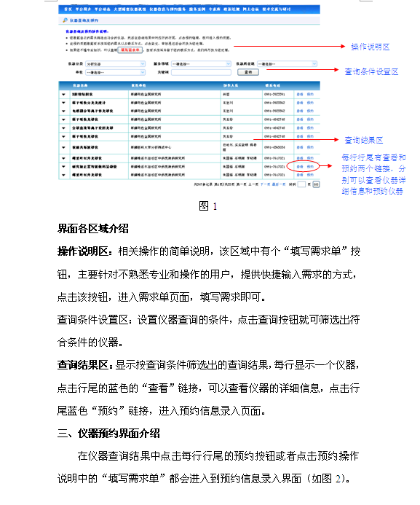Click the 所属单位 column header
Viewport: 420px width, 505px height.
tap(138, 85)
